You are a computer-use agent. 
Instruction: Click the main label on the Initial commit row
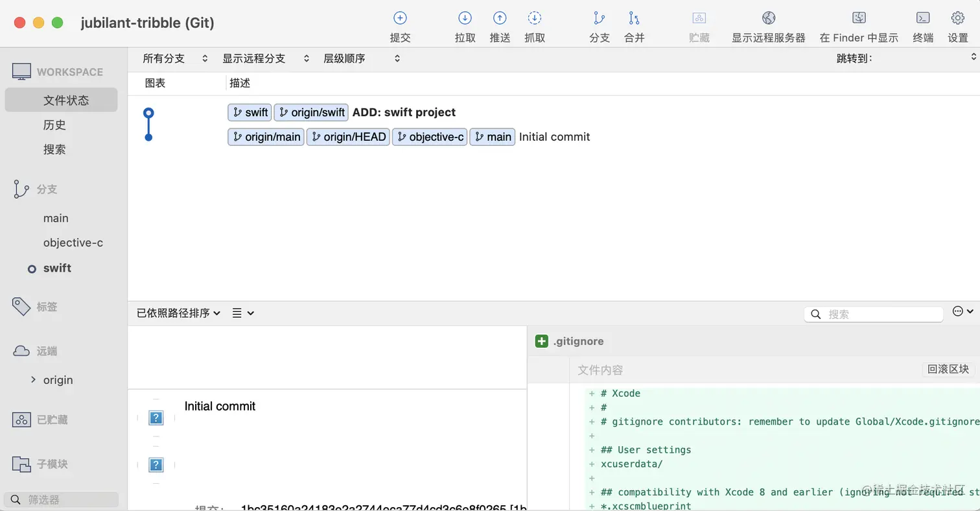point(493,137)
